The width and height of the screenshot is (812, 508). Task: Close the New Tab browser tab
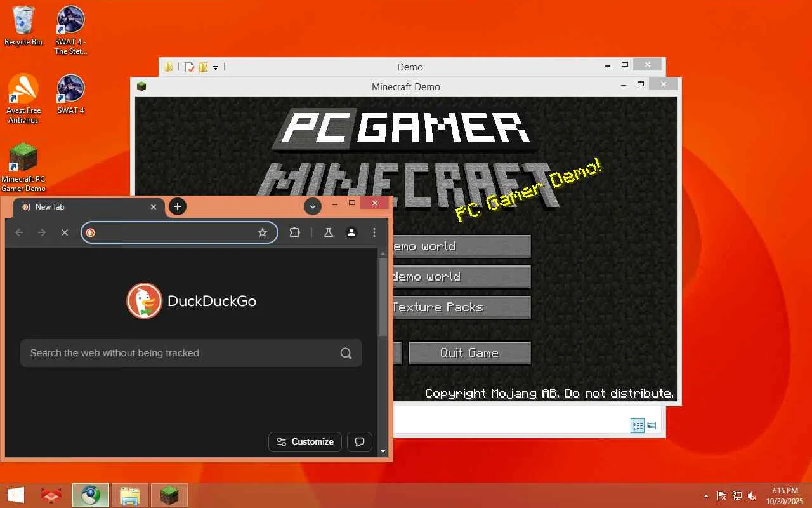tap(154, 206)
